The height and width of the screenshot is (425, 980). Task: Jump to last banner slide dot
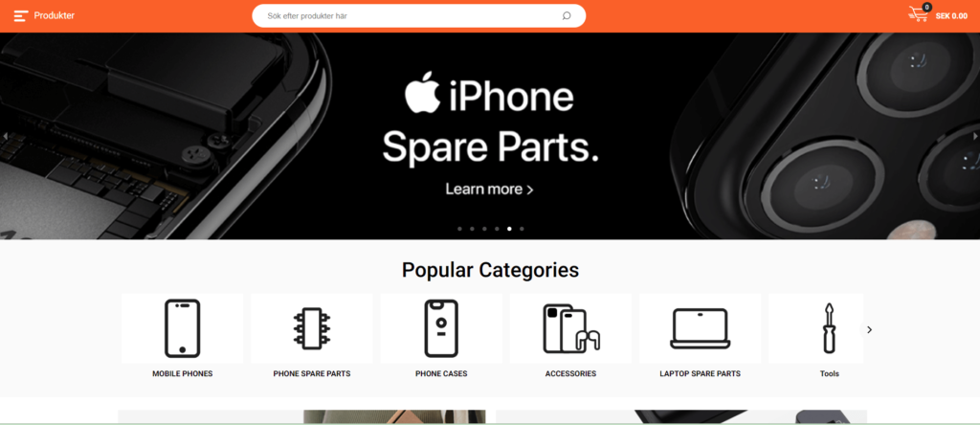(x=522, y=229)
